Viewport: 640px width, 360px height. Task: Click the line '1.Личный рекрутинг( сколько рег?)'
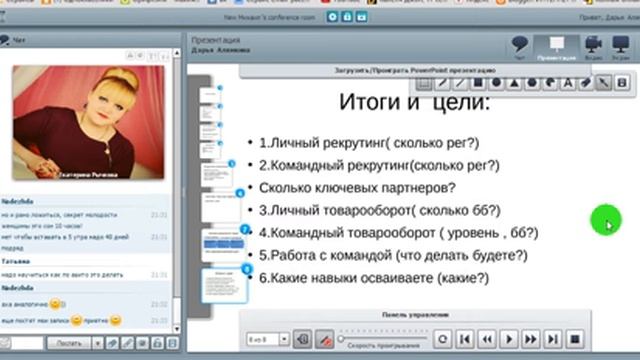click(369, 143)
